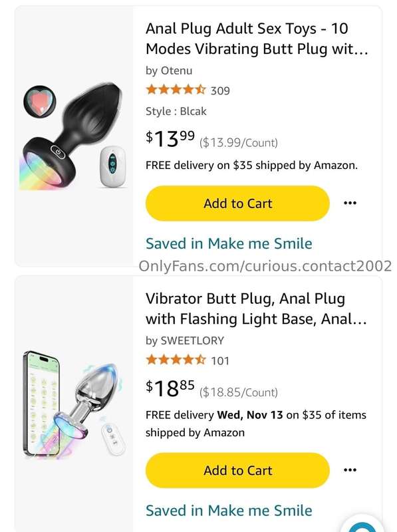This screenshot has width=397, height=532.
Task: Click the 'by SWEETLORY' brand text
Action: pyautogui.click(x=185, y=340)
